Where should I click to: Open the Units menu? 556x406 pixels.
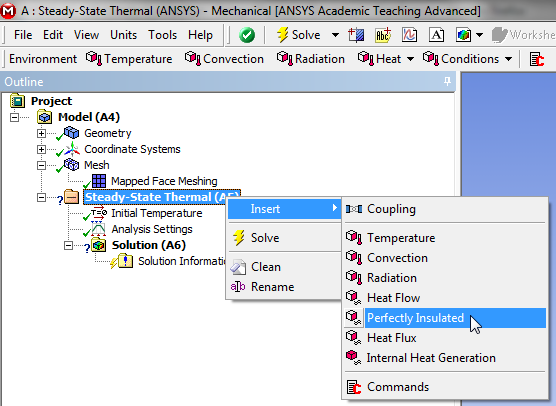point(123,35)
